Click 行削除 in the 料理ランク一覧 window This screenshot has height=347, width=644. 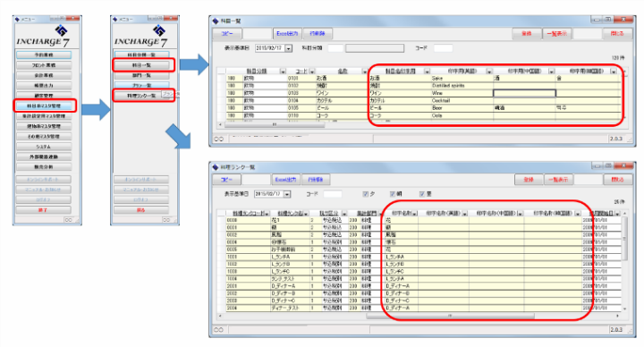tap(316, 180)
